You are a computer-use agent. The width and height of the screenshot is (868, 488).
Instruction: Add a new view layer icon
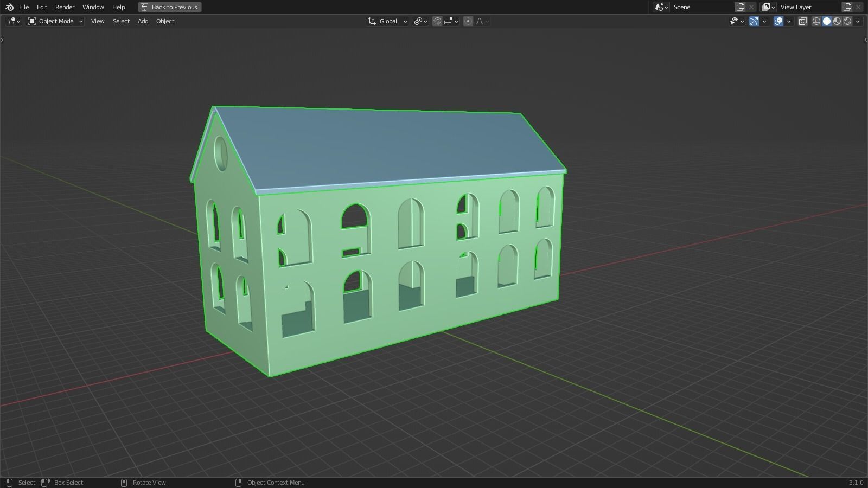(847, 7)
